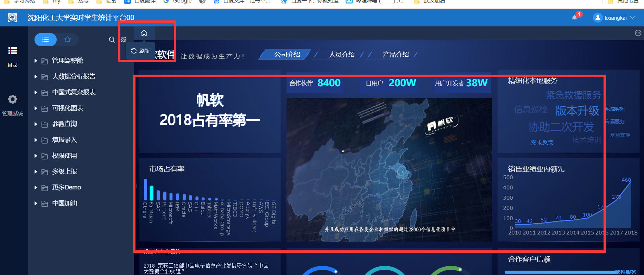
Task: Open the home tab icon
Action: [x=144, y=33]
